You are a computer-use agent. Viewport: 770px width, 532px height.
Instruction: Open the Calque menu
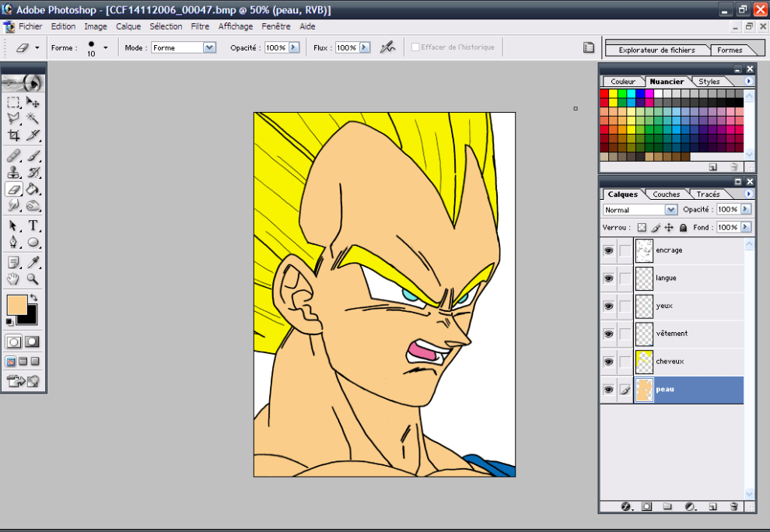tap(128, 26)
